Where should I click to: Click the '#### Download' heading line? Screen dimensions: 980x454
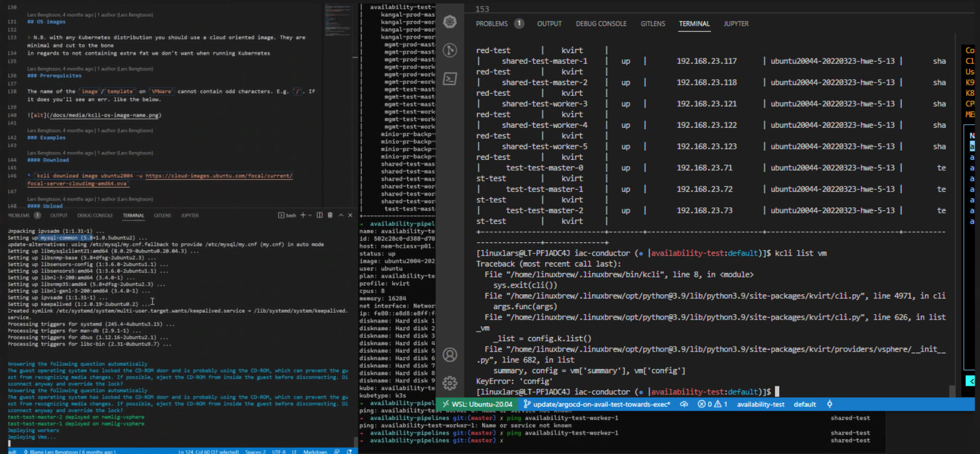click(x=48, y=160)
